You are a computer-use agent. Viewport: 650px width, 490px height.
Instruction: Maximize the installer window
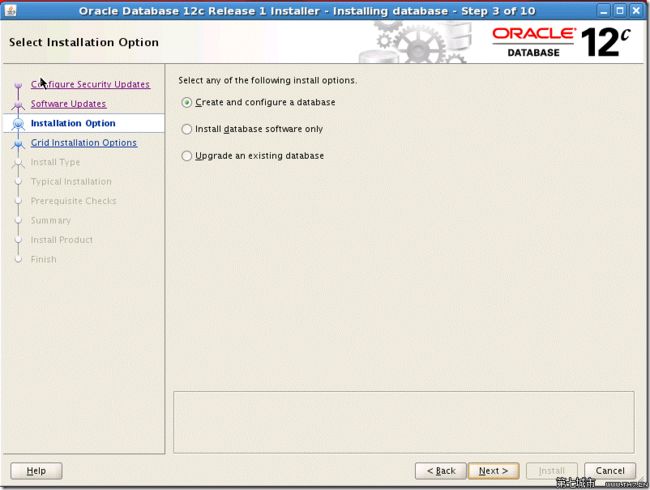coord(620,10)
